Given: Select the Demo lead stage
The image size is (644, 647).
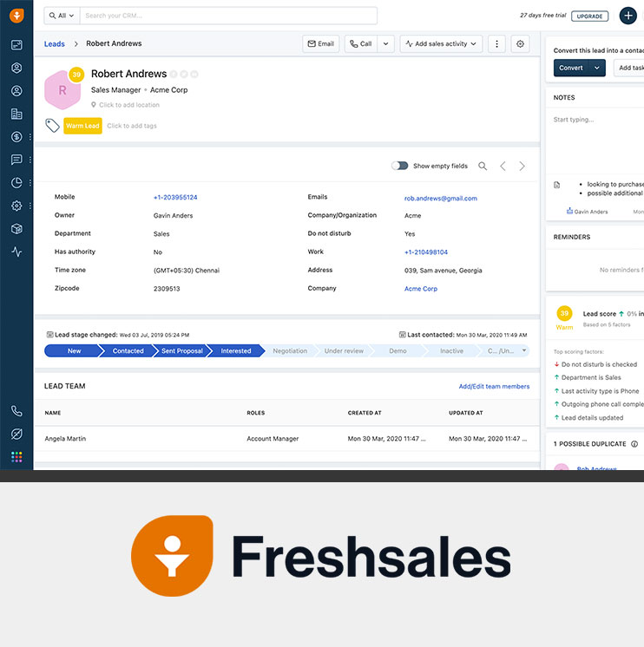Looking at the screenshot, I should click(x=398, y=351).
